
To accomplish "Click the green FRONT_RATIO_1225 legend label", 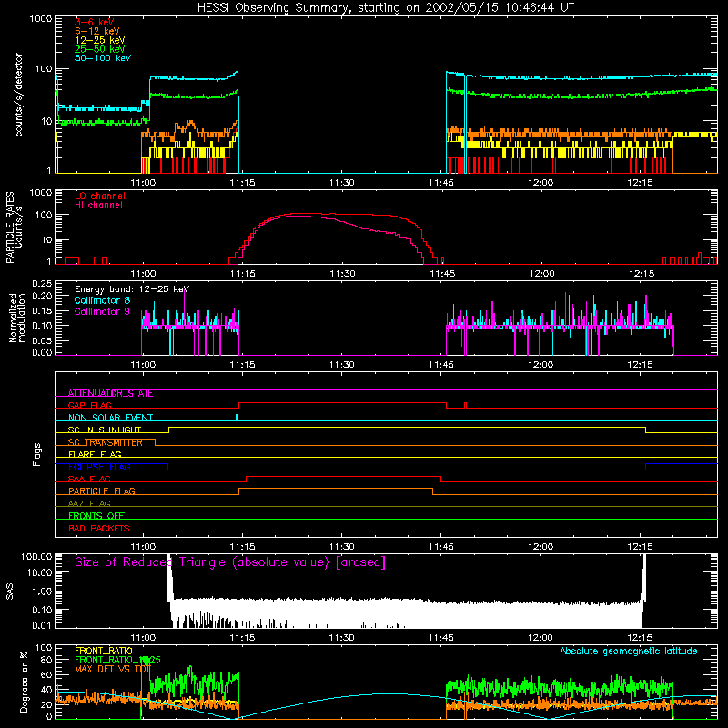I will coord(117,661).
